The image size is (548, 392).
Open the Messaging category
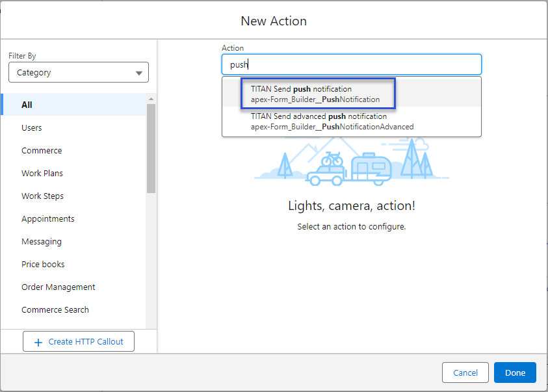(42, 242)
